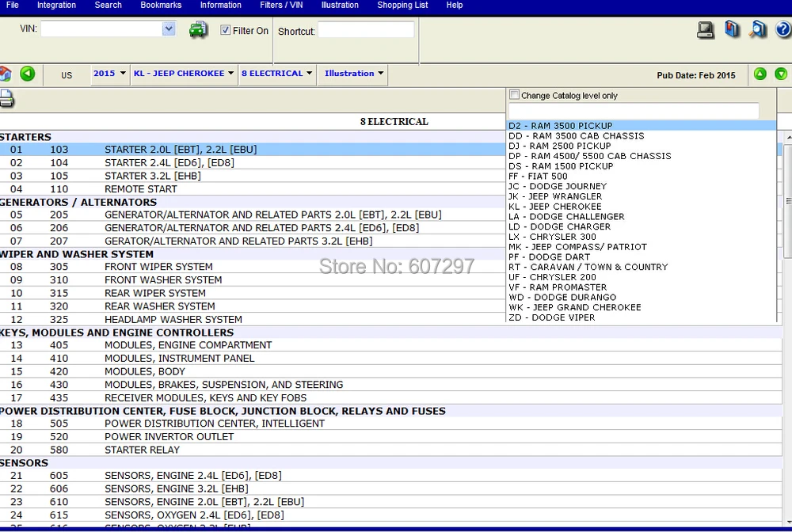Screen dimensions: 792x532
Task: Open the Illustration menu in menu bar
Action: [340, 5]
